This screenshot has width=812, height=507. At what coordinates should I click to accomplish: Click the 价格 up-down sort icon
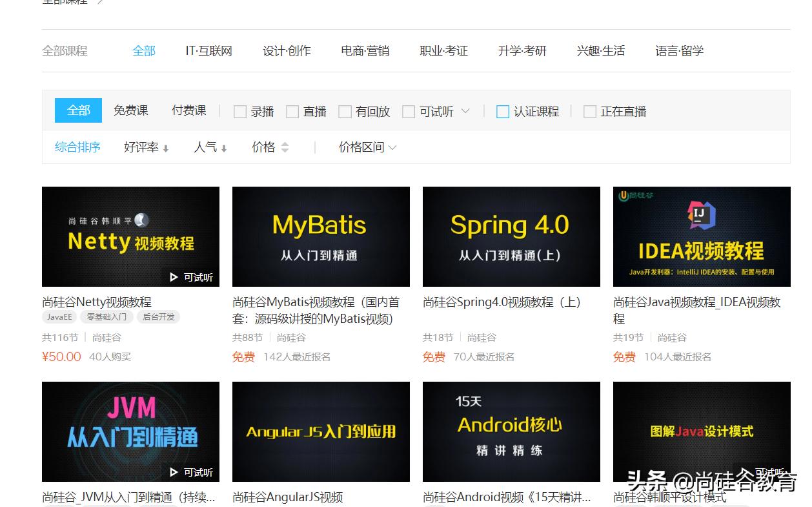[x=285, y=148]
